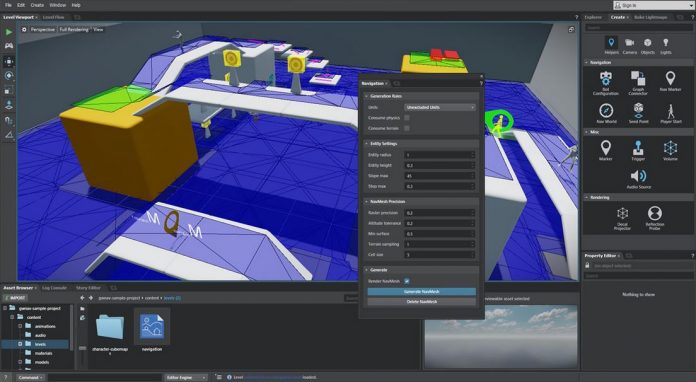The width and height of the screenshot is (696, 382).
Task: Collapse the Entity Settings section
Action: [367, 144]
